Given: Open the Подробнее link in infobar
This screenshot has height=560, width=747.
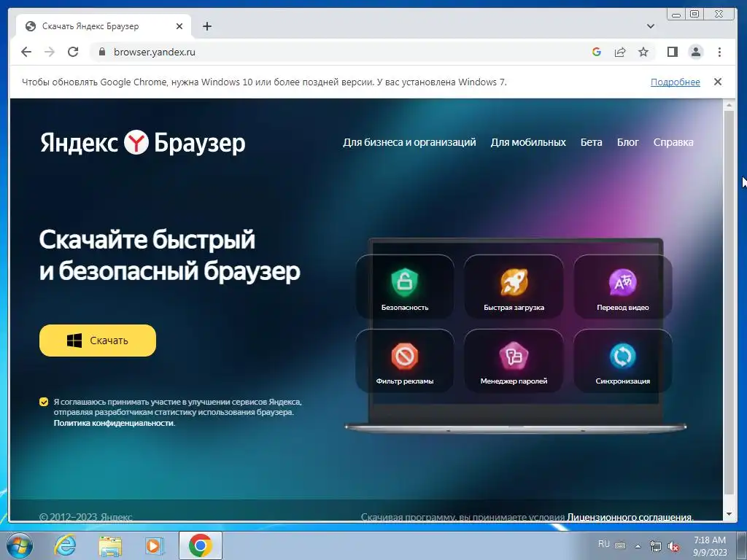Looking at the screenshot, I should click(x=675, y=82).
